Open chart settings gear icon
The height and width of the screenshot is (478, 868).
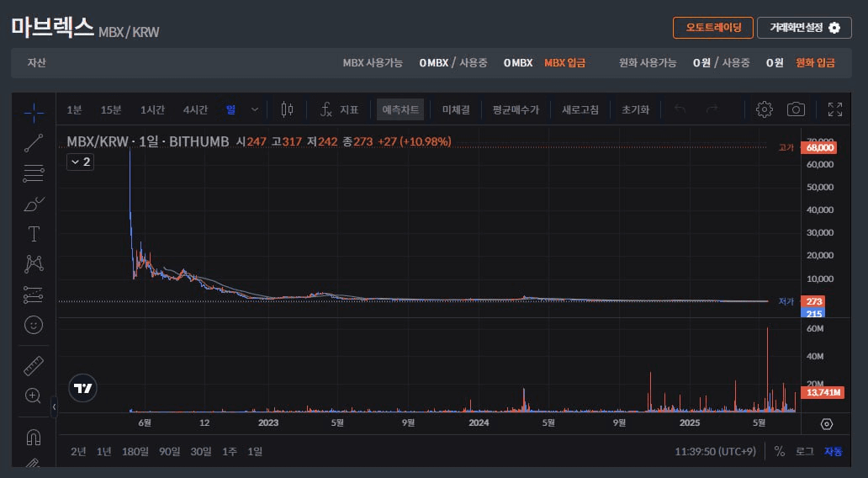pyautogui.click(x=764, y=109)
